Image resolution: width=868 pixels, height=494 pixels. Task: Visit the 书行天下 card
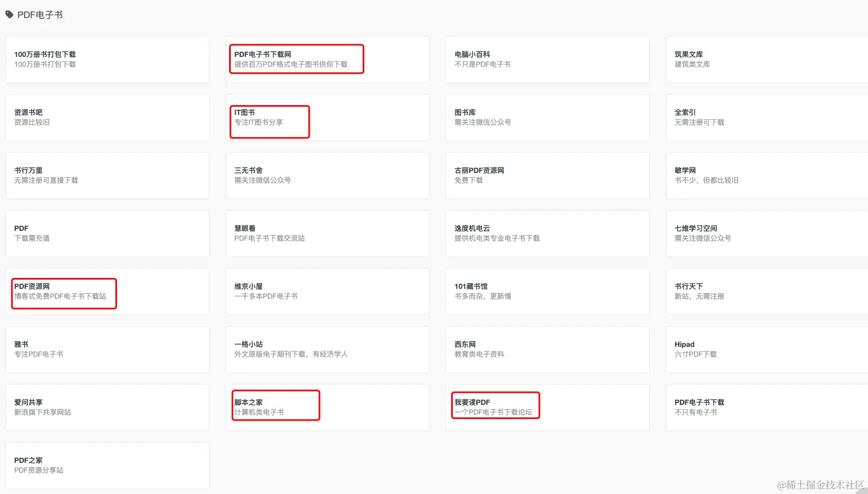click(x=767, y=292)
